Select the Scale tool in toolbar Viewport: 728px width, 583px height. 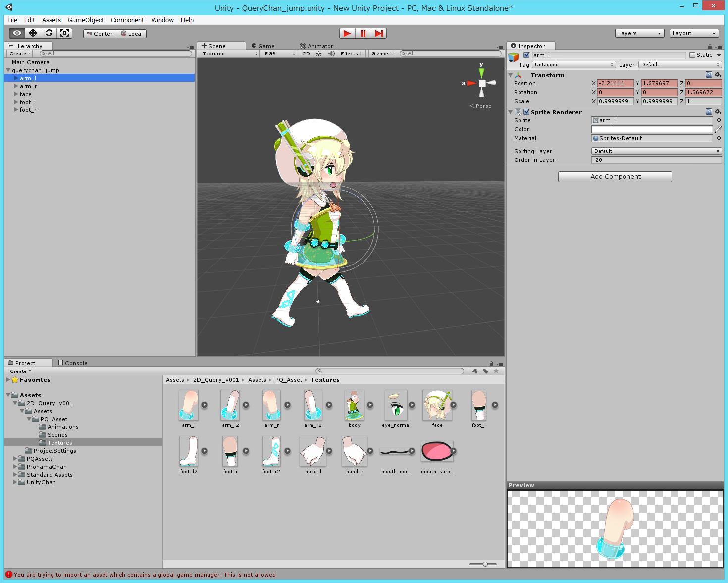64,33
